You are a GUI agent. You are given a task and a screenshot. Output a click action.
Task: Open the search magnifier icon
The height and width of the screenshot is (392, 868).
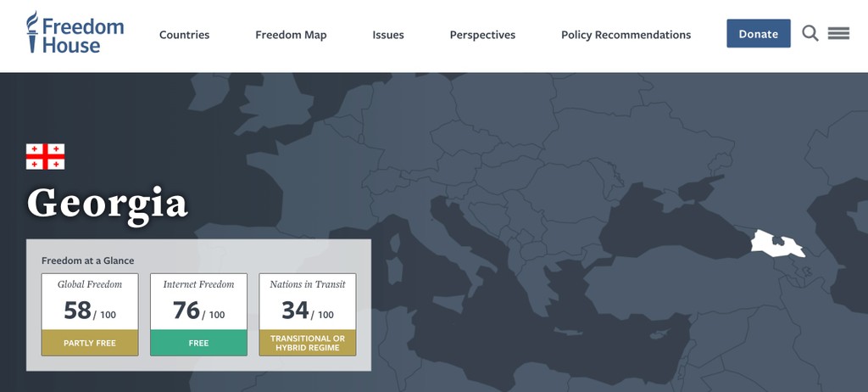point(810,33)
